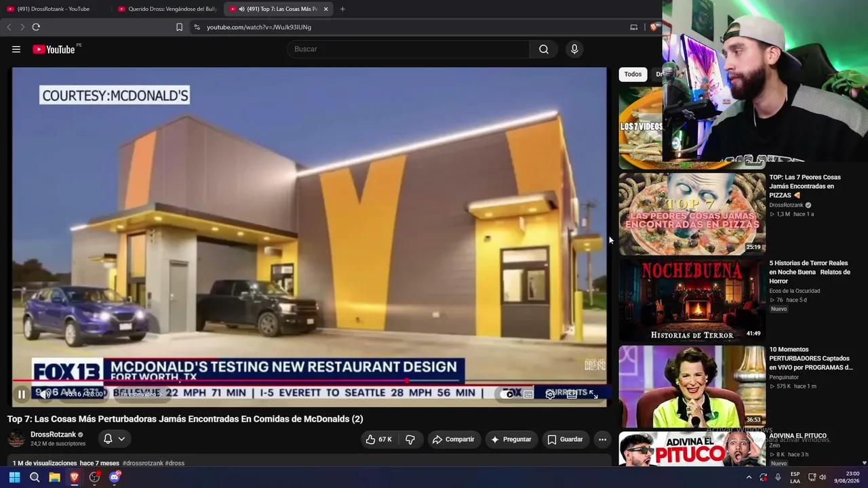Open the 10 Momentos Perturbadores thumbnail

tap(692, 386)
